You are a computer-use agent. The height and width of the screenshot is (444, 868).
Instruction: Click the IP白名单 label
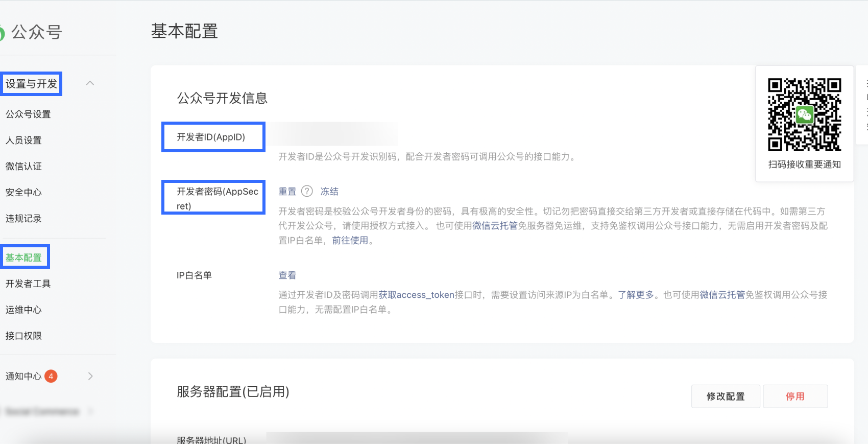pyautogui.click(x=194, y=275)
